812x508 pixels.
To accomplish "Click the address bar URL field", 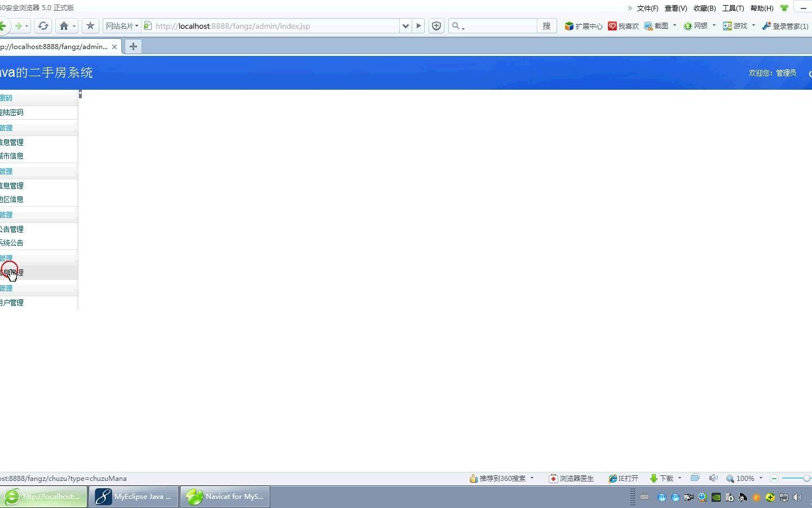I will tap(271, 26).
